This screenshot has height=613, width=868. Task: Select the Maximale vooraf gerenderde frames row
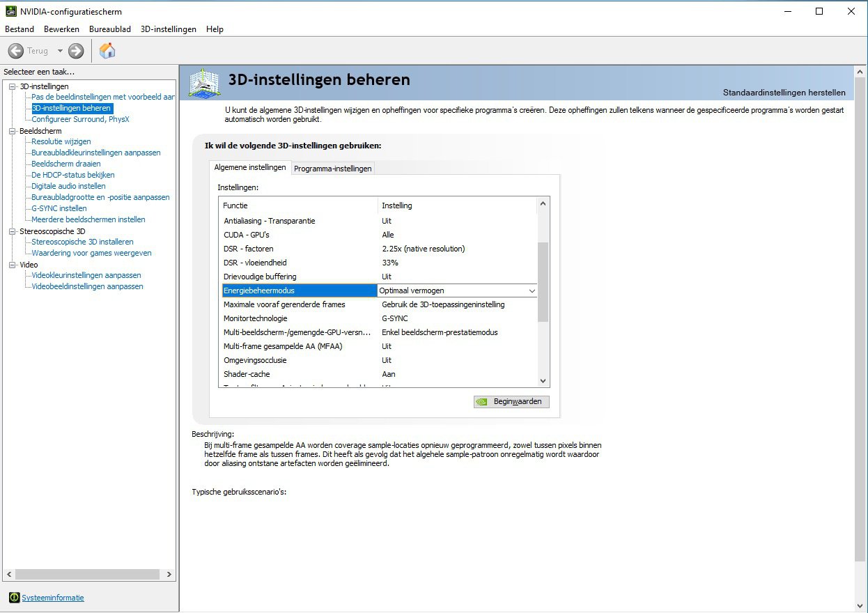tap(379, 304)
